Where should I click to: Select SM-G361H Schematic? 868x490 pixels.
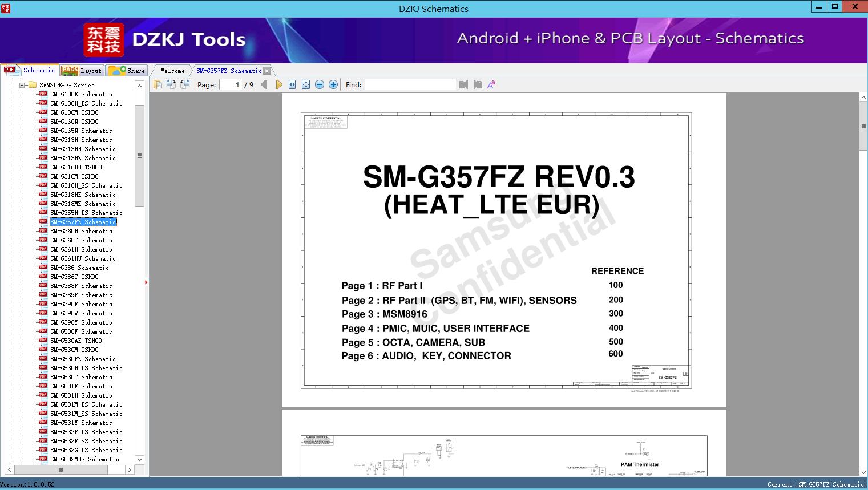pyautogui.click(x=81, y=249)
